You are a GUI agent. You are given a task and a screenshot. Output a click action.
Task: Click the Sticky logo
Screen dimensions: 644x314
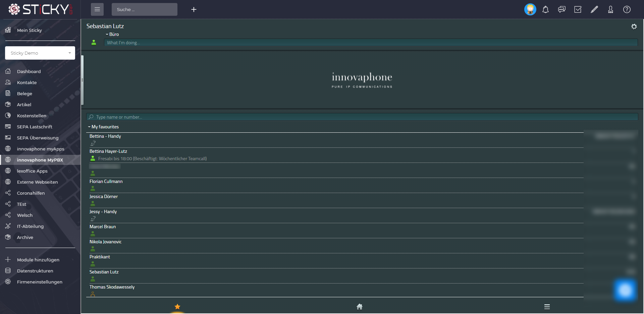[40, 9]
